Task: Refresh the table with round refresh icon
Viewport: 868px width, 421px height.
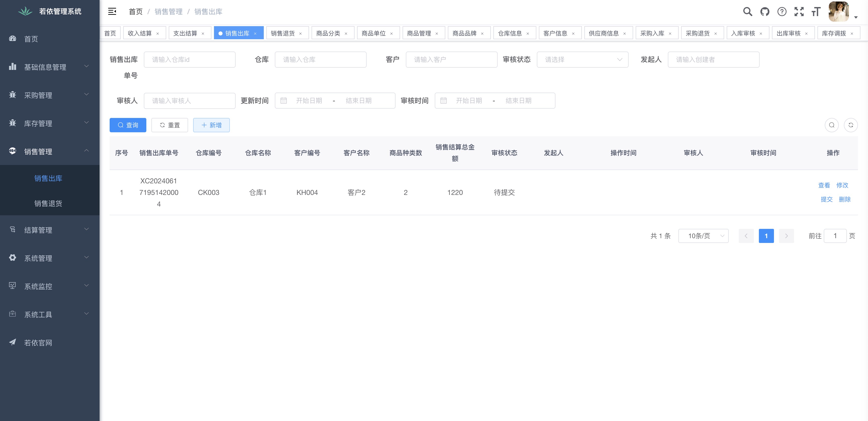Action: pos(850,125)
